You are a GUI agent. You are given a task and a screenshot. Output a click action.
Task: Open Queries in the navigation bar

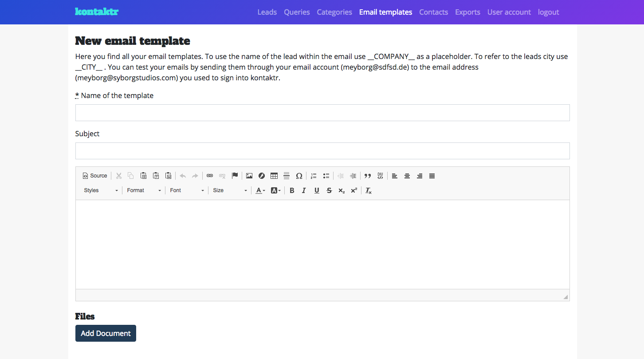tap(297, 12)
